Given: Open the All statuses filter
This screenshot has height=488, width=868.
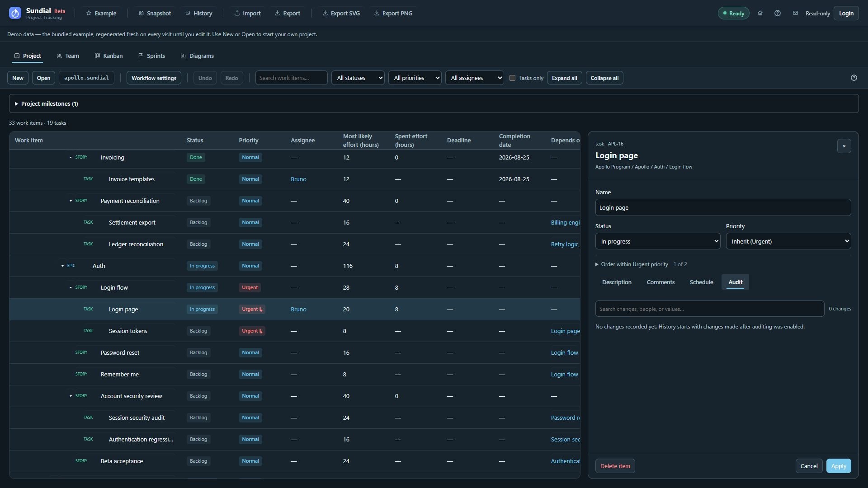Looking at the screenshot, I should tap(358, 78).
